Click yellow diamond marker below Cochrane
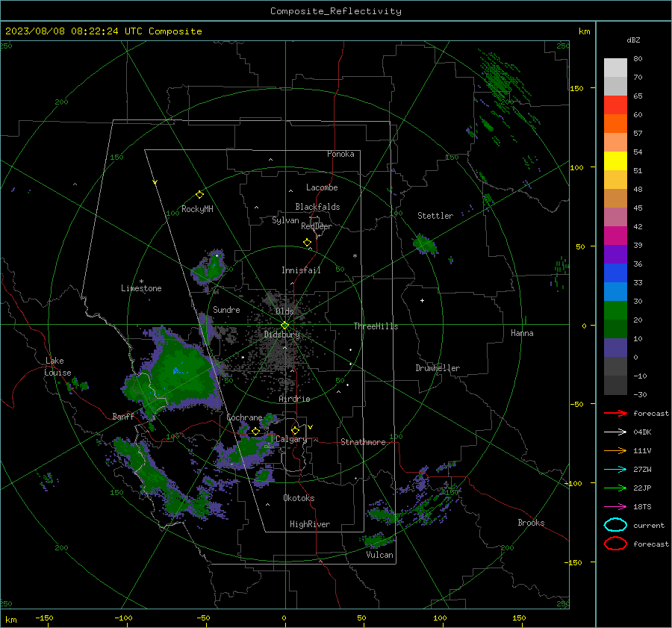The image size is (672, 628). 256,432
